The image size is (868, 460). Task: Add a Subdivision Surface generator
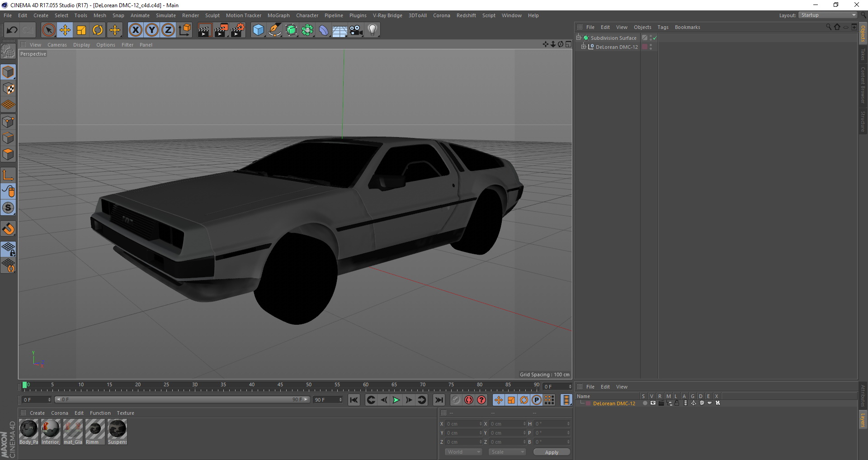(x=292, y=30)
